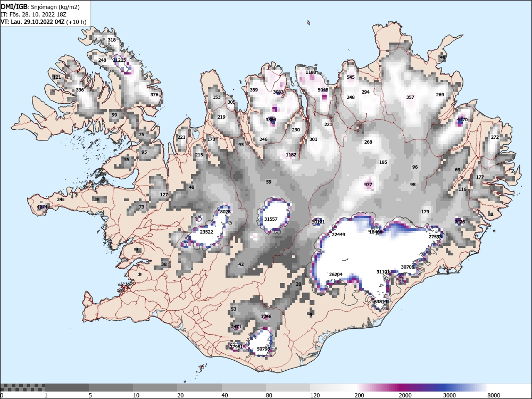
Task: Click snow value 5048 on the map
Action: point(323,90)
